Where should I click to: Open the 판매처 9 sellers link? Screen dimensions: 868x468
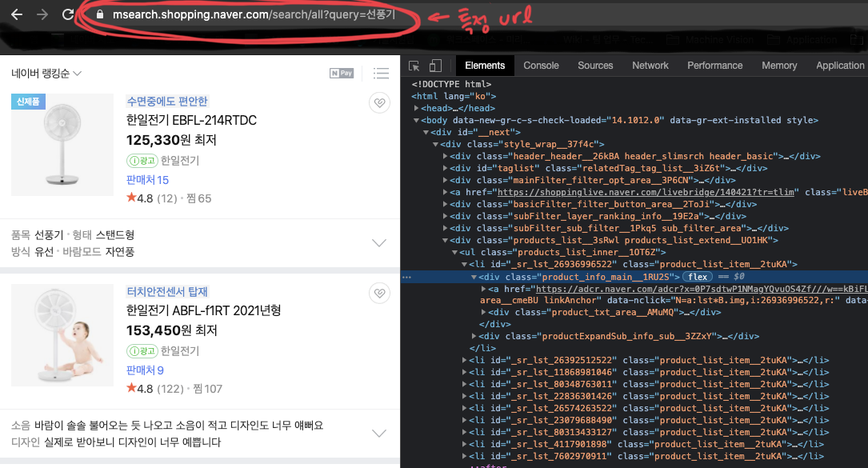tap(145, 370)
